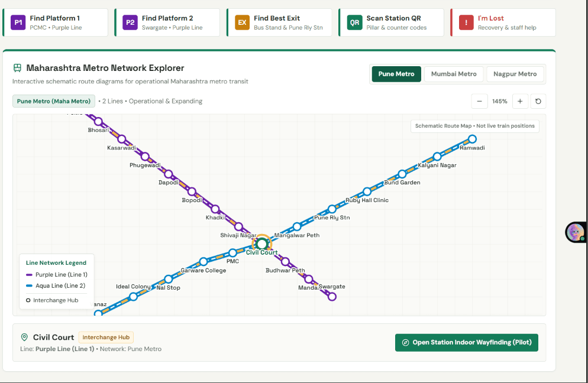The height and width of the screenshot is (383, 588).
Task: Select the Nal Stop station node
Action: 169,279
